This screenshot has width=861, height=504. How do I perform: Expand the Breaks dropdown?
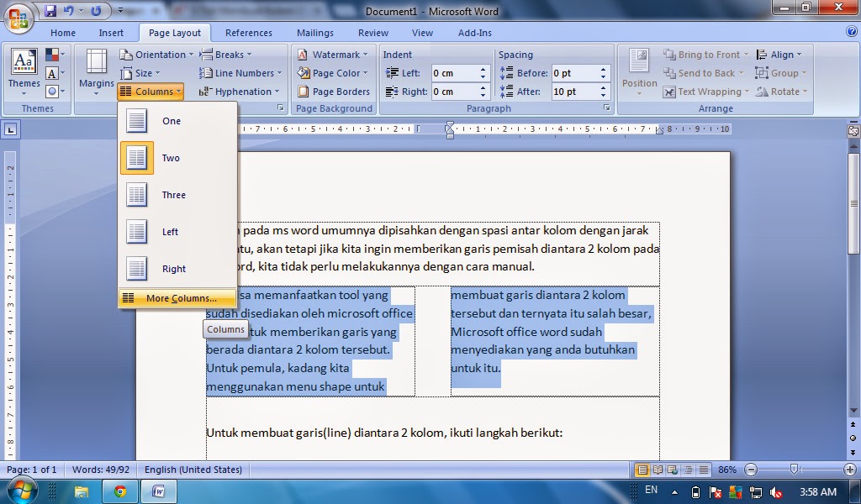[225, 55]
